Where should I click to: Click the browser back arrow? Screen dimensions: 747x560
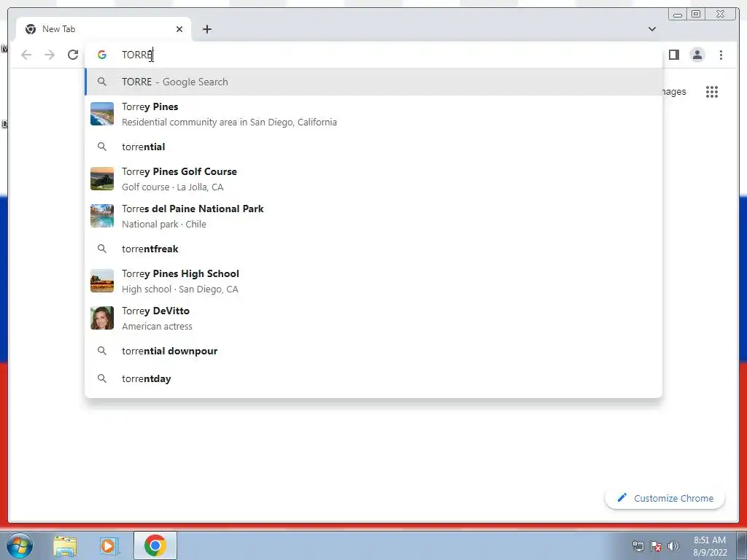tap(26, 55)
